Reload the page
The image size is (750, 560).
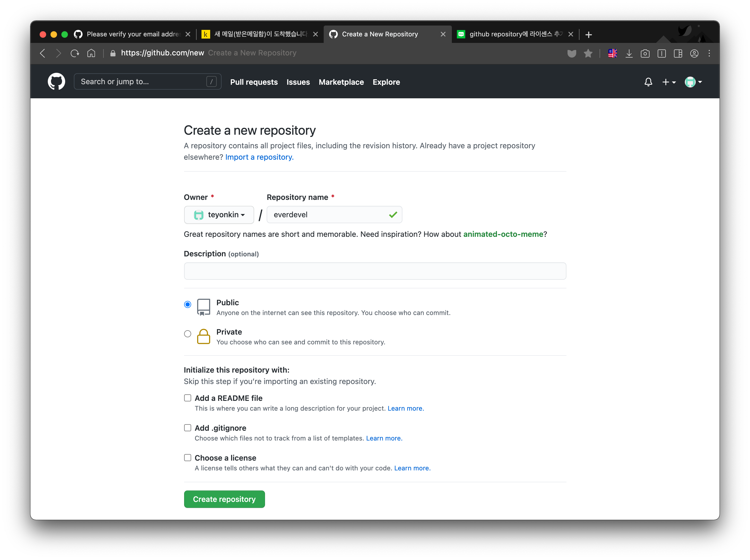(x=75, y=53)
